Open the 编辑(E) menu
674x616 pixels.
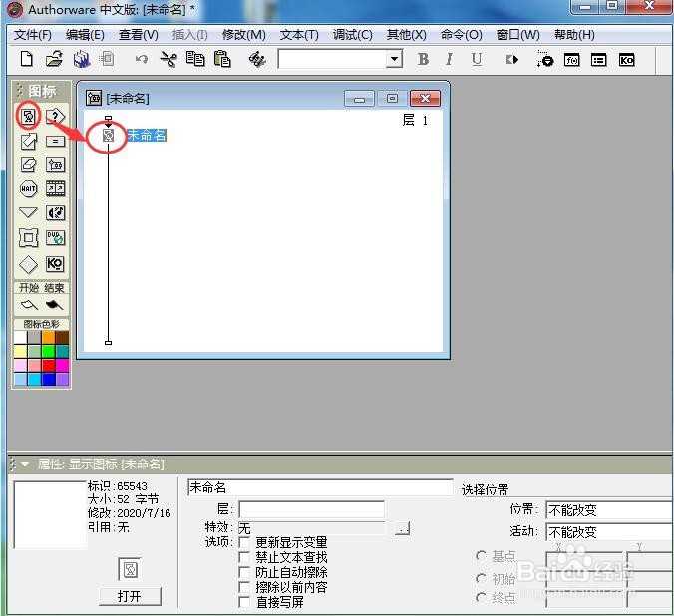85,35
